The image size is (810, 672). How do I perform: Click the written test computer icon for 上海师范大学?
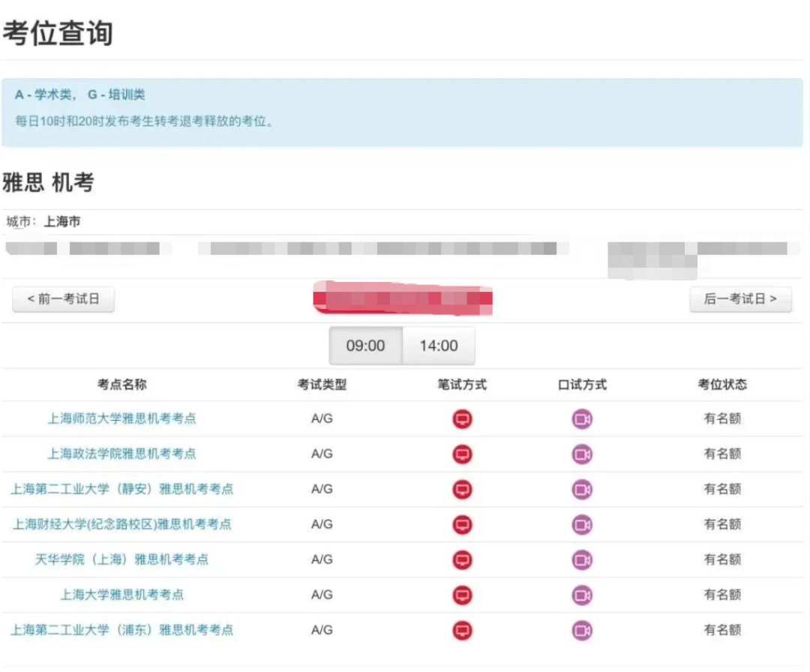pyautogui.click(x=462, y=419)
